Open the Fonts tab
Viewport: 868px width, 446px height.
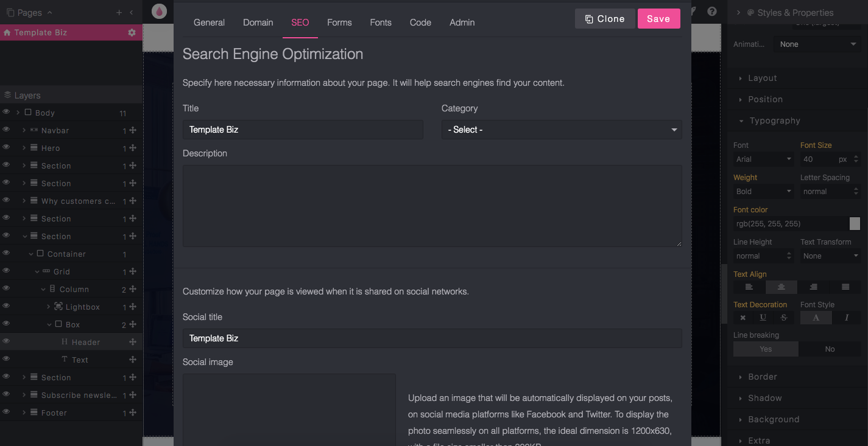coord(381,23)
